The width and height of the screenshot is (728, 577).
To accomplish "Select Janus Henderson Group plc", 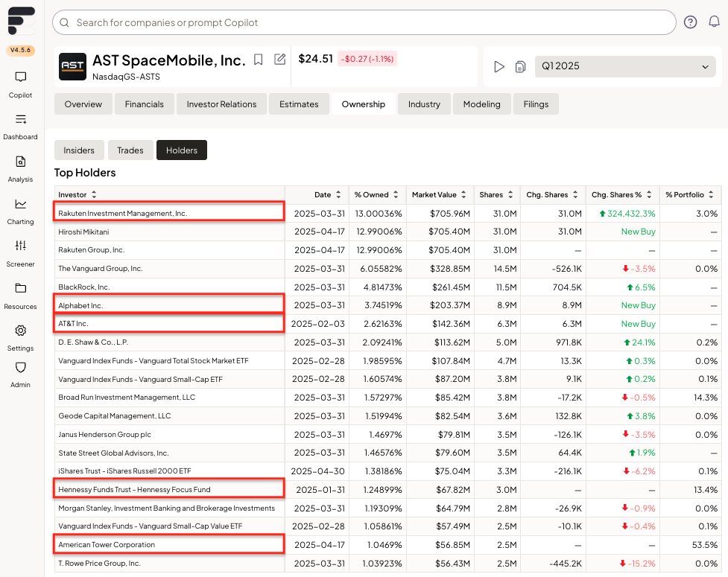I will tap(104, 435).
